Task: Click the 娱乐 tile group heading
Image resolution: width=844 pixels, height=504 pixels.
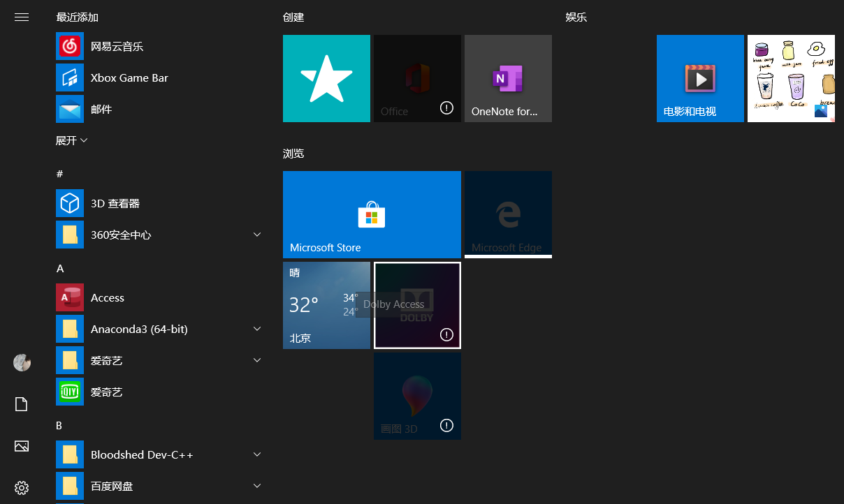Action: tap(576, 17)
